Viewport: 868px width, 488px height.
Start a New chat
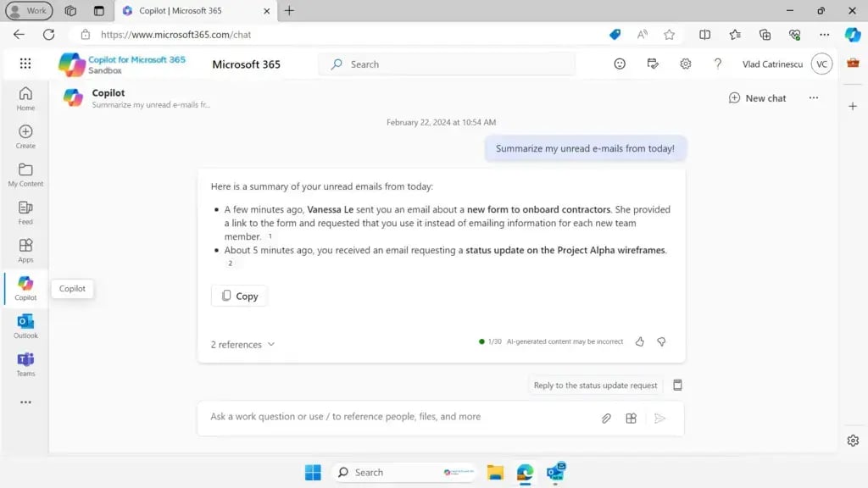[757, 98]
